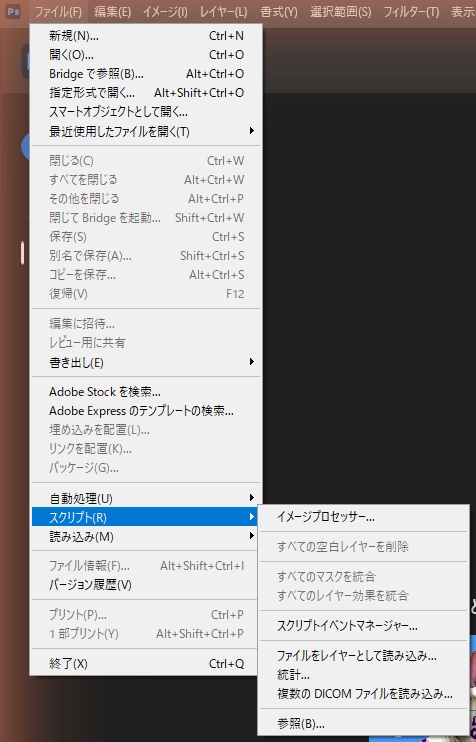This screenshot has width=476, height=742.
Task: Select 指定形式で開く... entry
Action: (146, 93)
